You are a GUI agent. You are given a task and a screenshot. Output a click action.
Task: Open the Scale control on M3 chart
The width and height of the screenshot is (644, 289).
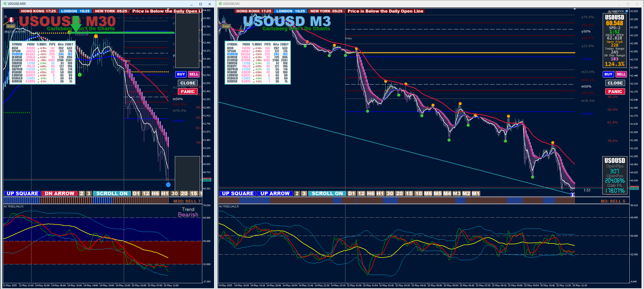point(226,26)
